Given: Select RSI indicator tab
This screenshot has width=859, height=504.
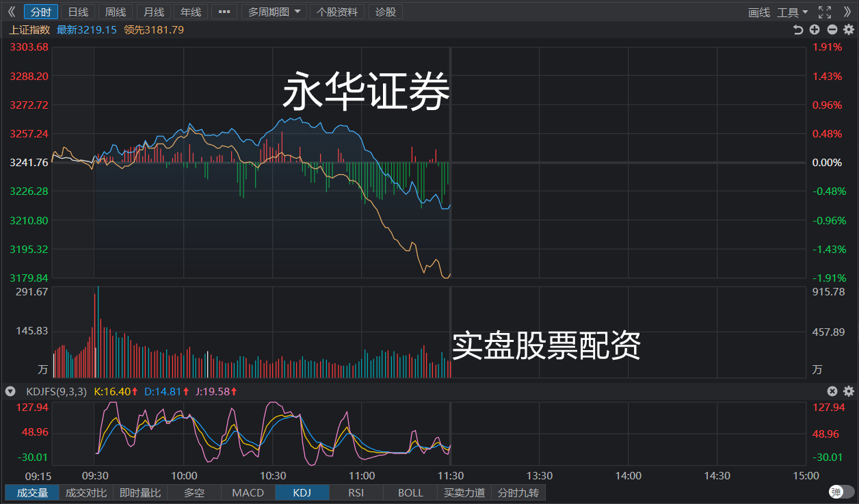Looking at the screenshot, I should (356, 492).
